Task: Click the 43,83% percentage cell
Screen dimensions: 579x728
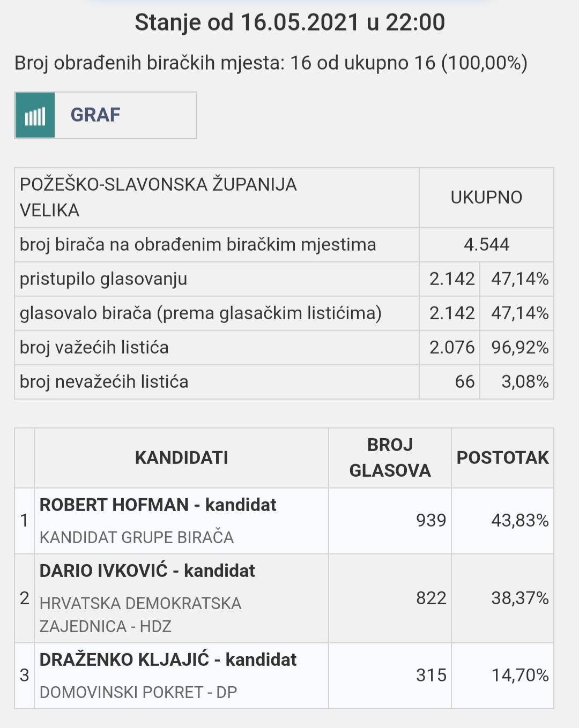Action: [519, 521]
